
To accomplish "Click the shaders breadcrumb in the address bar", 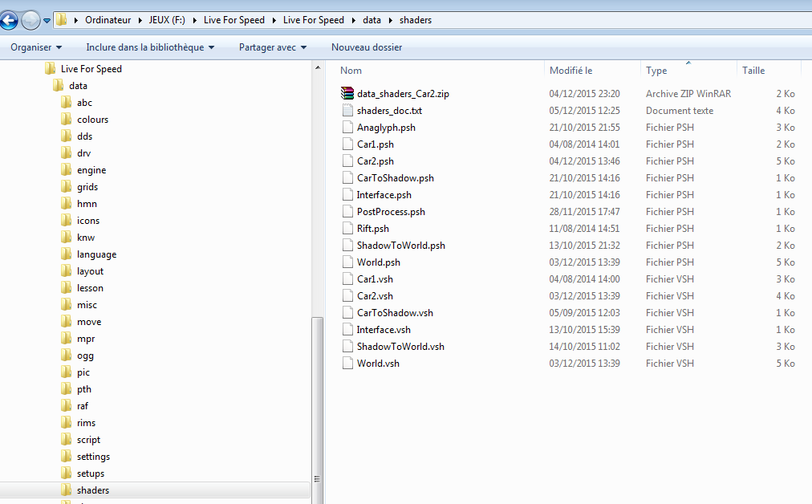I will coord(416,20).
